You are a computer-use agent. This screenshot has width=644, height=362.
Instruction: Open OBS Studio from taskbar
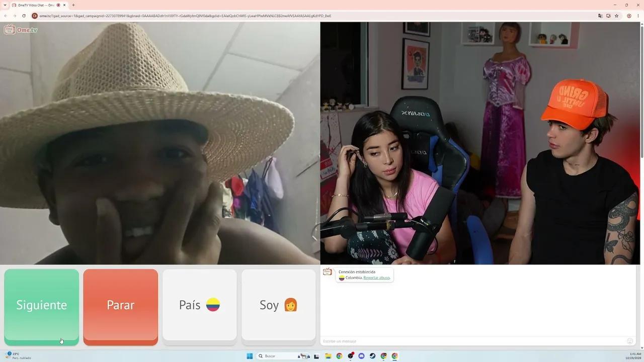[x=351, y=356]
